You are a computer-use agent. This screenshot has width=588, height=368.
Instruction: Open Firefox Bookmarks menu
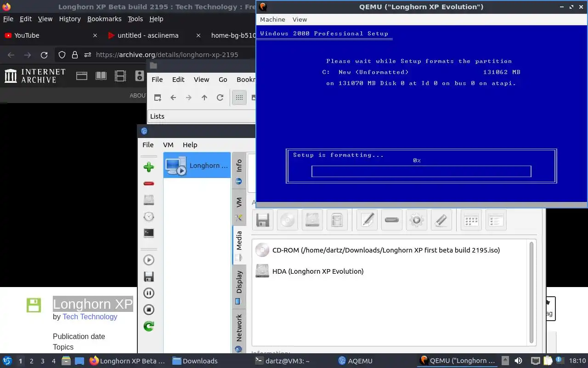pos(104,19)
